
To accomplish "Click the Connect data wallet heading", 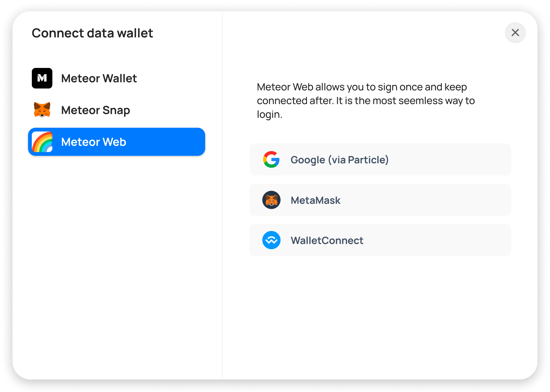I will (x=92, y=33).
